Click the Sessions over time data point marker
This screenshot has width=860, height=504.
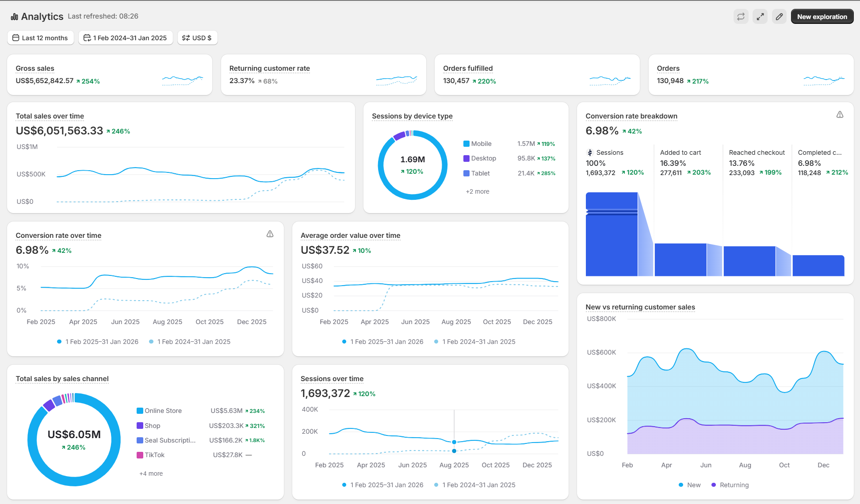click(454, 442)
